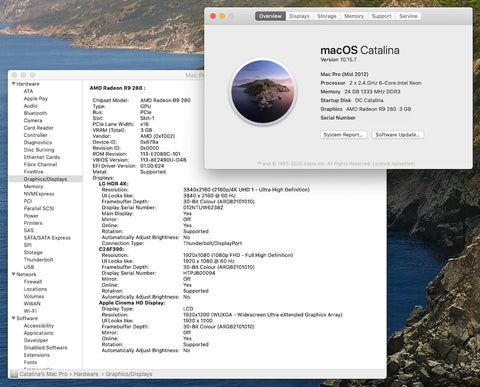
Task: Click the LG HDR 4K display heading
Action: (113, 184)
